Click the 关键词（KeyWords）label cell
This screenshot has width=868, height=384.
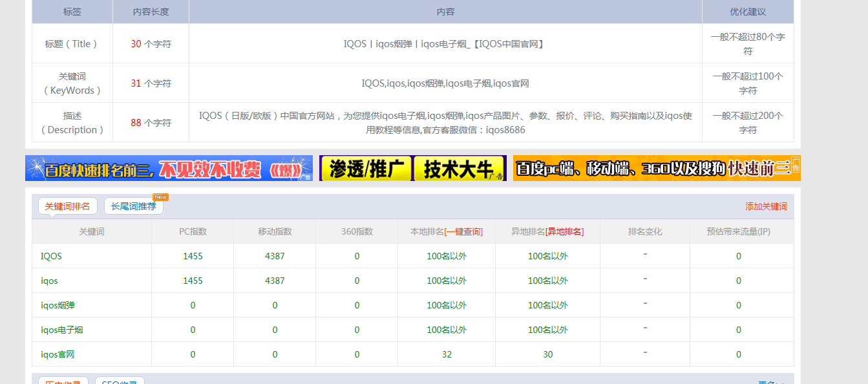pos(72,83)
